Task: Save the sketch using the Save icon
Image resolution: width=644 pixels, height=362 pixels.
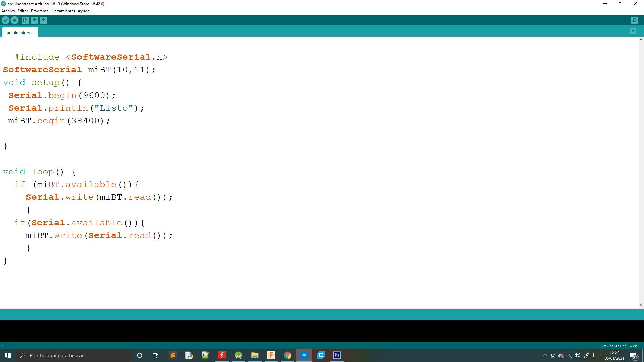Action: (43, 20)
